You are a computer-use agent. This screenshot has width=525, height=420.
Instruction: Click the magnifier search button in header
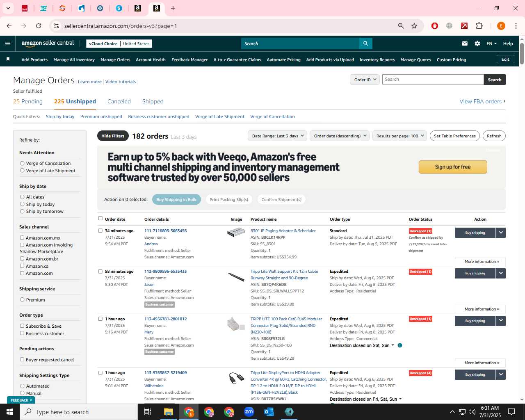pyautogui.click(x=365, y=43)
